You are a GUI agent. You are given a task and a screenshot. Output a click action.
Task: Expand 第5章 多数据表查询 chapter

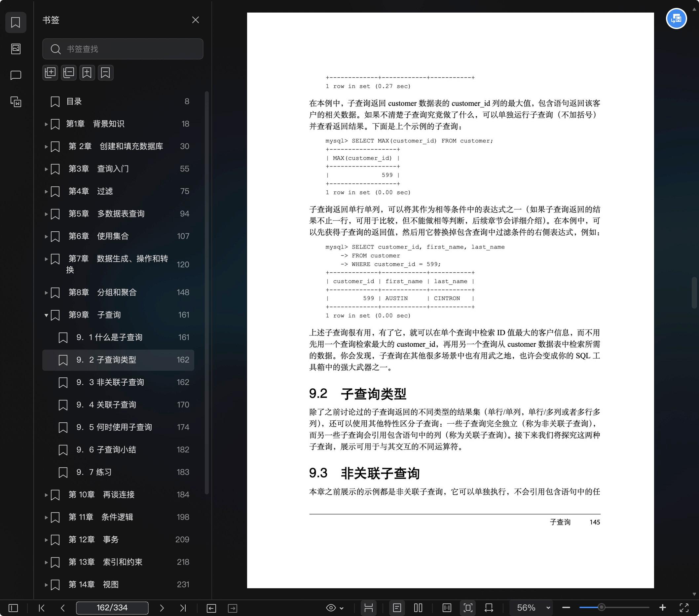pos(46,214)
